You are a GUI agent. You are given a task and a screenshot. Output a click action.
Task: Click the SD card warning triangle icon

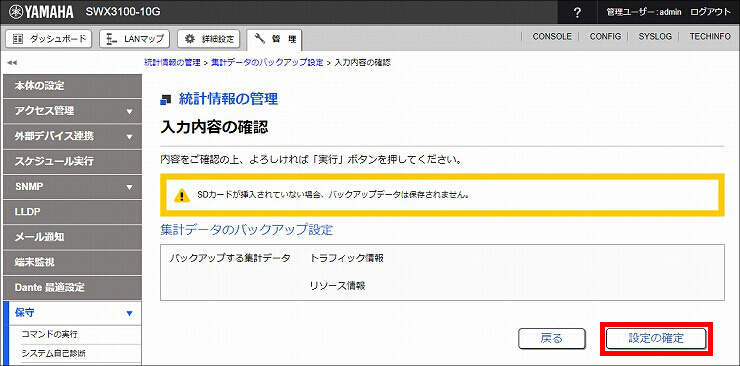(182, 195)
